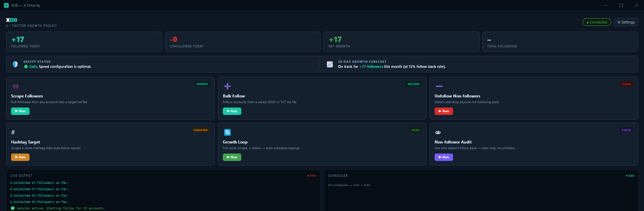Click 'See who doesn't follow back' description
Viewport: 644px width, 211px height.
click(475, 148)
